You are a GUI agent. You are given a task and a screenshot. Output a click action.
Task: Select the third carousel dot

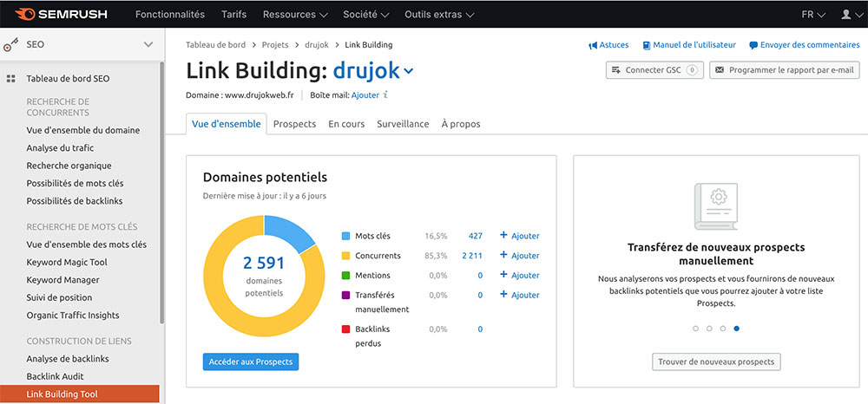(723, 329)
